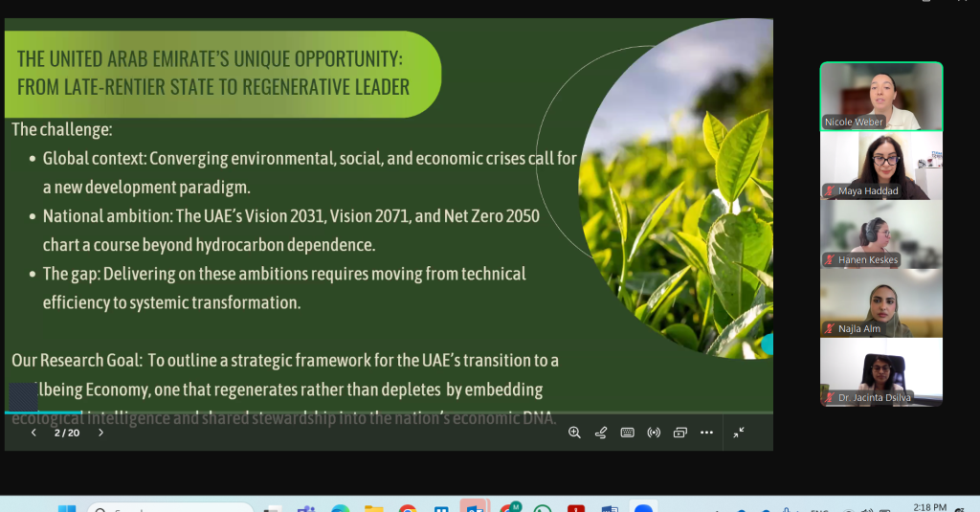
Task: Open the zoom magnifier tool
Action: [574, 433]
